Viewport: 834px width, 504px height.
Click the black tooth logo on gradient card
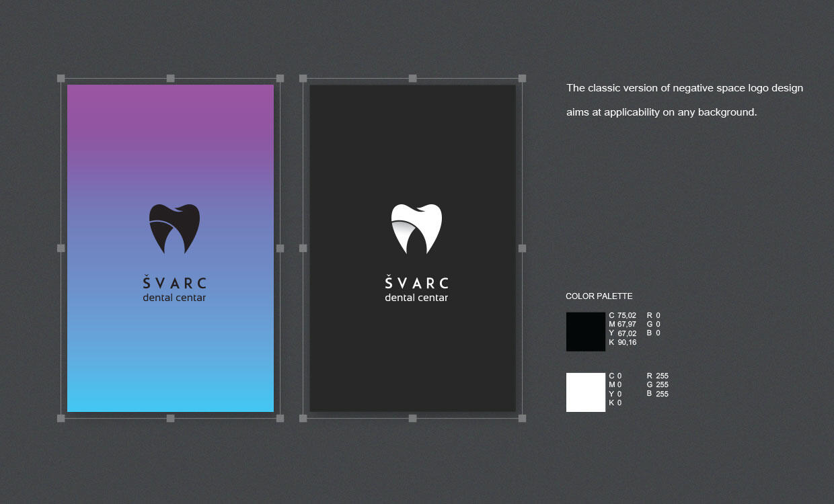click(x=174, y=228)
